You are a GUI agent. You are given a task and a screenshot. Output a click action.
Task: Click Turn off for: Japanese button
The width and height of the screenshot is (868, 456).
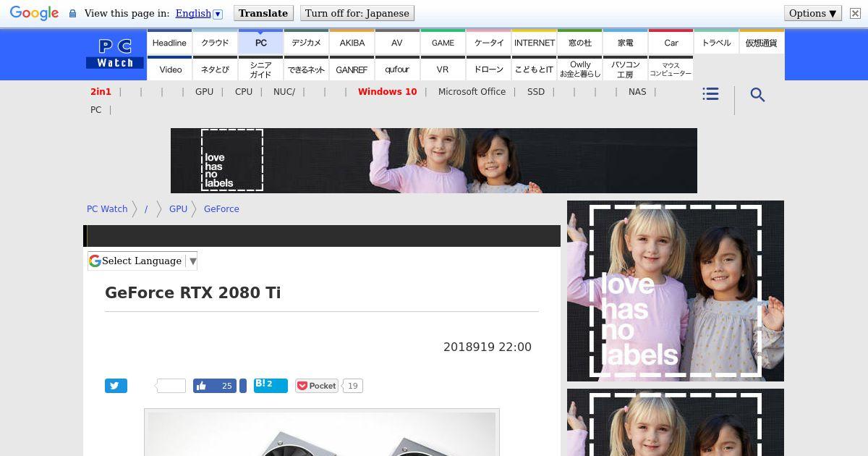click(357, 13)
